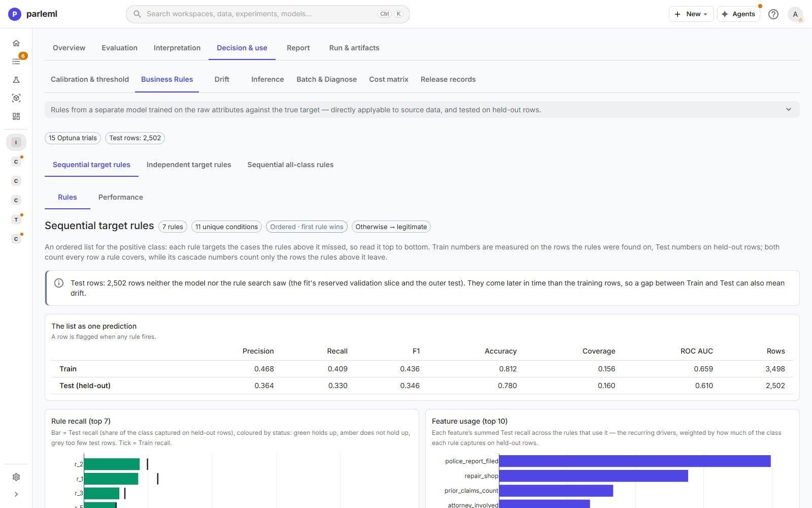Click the info icon in Test rows notice
The height and width of the screenshot is (508, 812).
(59, 283)
